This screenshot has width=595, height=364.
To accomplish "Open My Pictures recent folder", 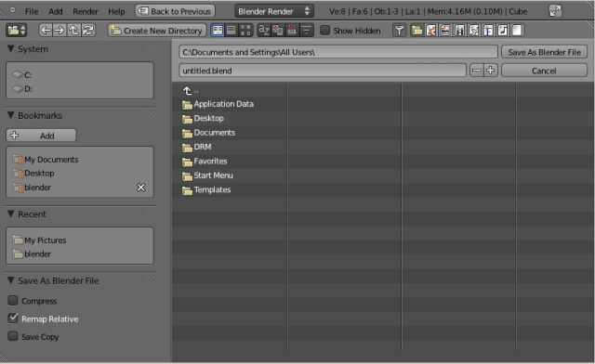I will coord(80,240).
